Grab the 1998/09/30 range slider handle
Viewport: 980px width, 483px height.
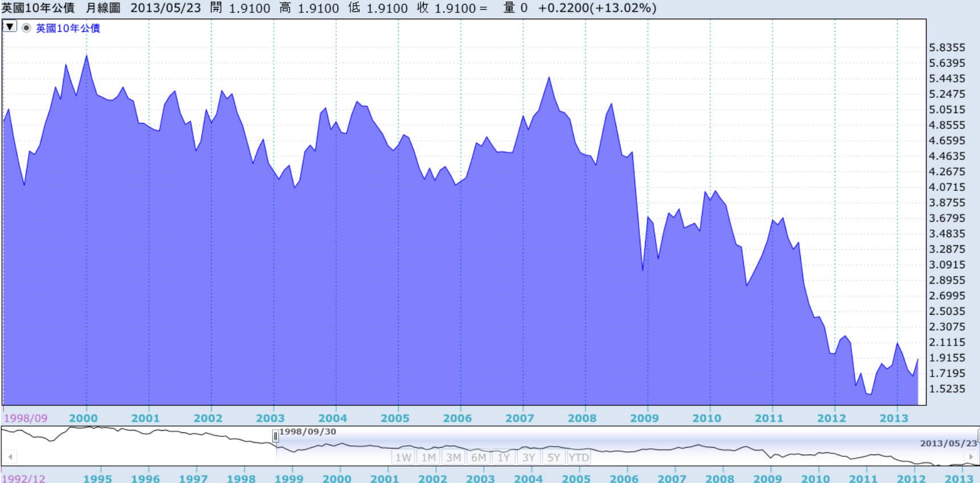tap(275, 436)
